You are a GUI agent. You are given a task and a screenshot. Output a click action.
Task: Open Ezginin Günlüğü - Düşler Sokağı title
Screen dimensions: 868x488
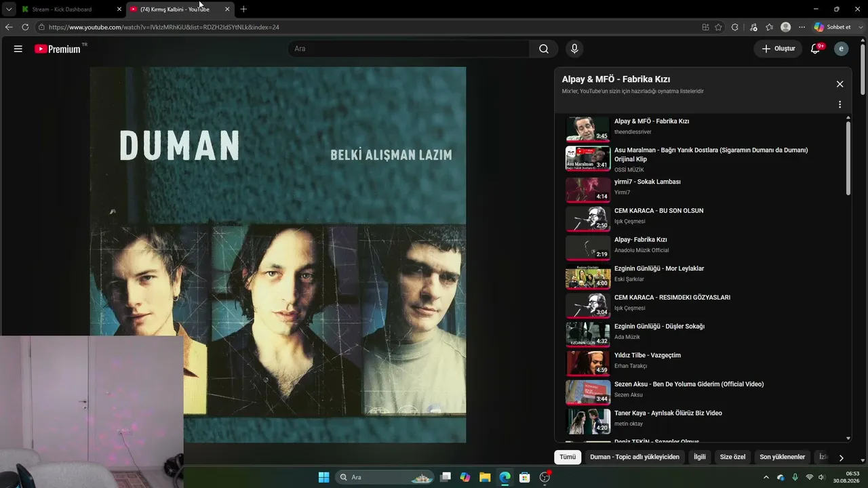659,326
